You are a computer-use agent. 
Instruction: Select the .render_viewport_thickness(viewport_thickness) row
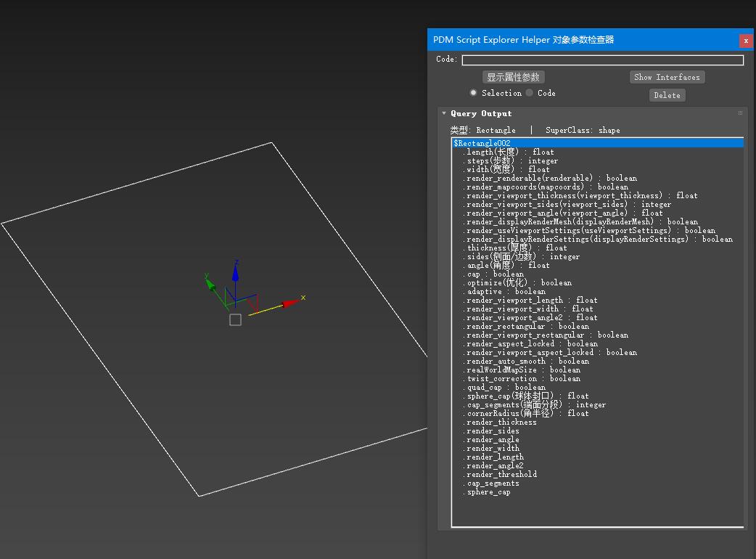(597, 195)
